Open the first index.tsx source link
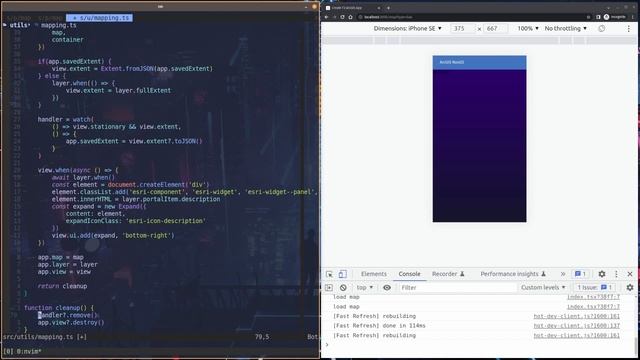Screen dimensions: 640x360 [593, 297]
